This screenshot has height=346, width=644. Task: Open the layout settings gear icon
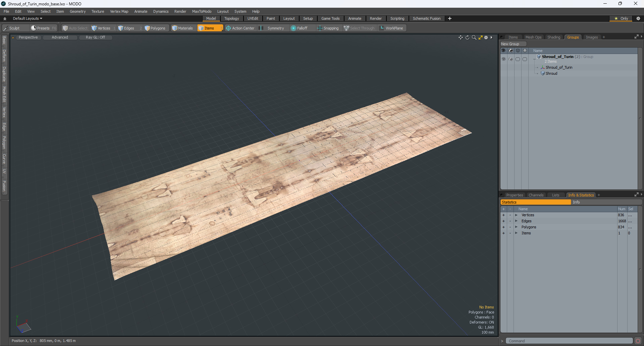[x=638, y=18]
